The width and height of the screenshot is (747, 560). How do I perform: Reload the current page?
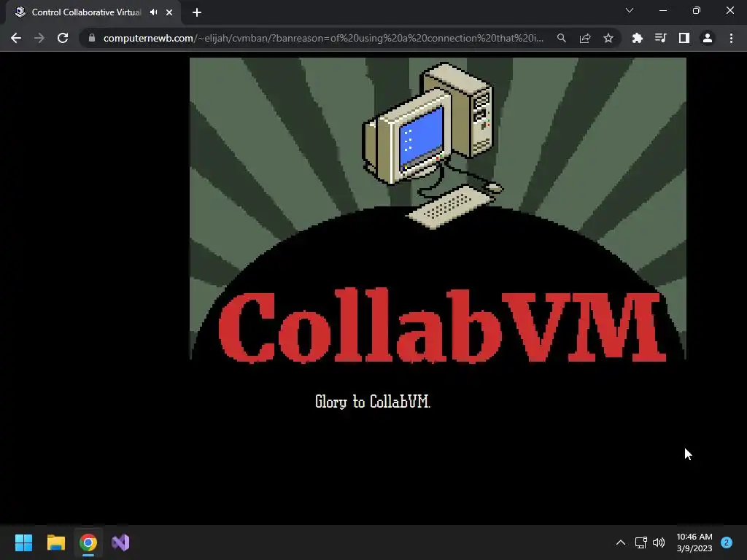63,38
